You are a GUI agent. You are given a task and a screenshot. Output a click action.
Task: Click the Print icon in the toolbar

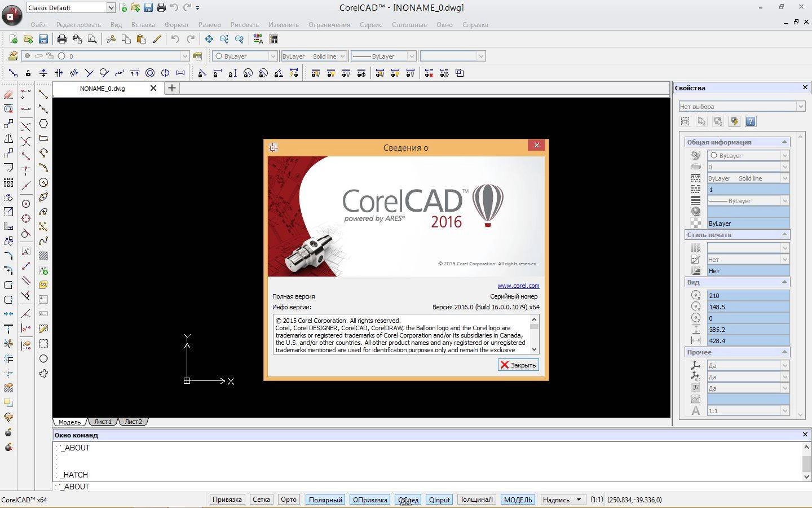[62, 39]
